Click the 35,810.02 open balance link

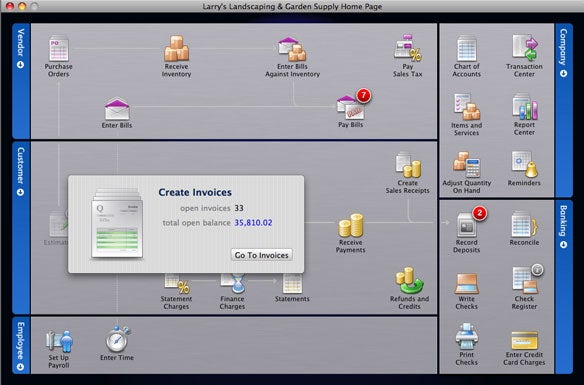tap(253, 223)
